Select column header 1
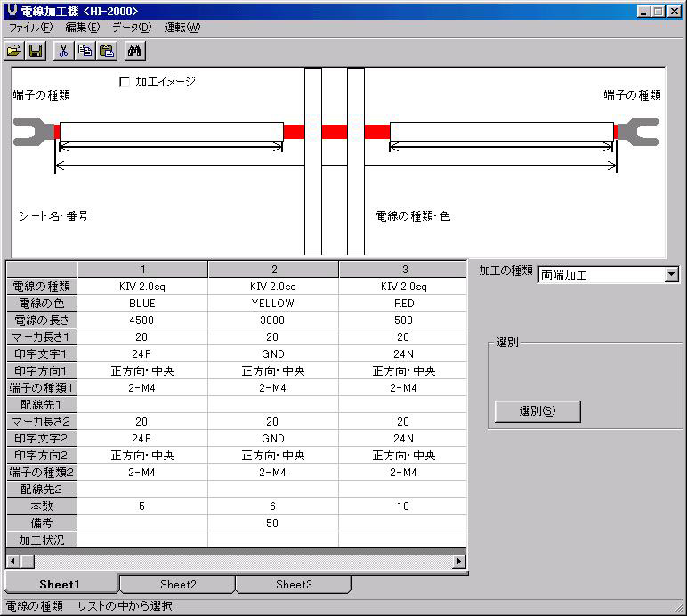The image size is (687, 616). (x=142, y=269)
